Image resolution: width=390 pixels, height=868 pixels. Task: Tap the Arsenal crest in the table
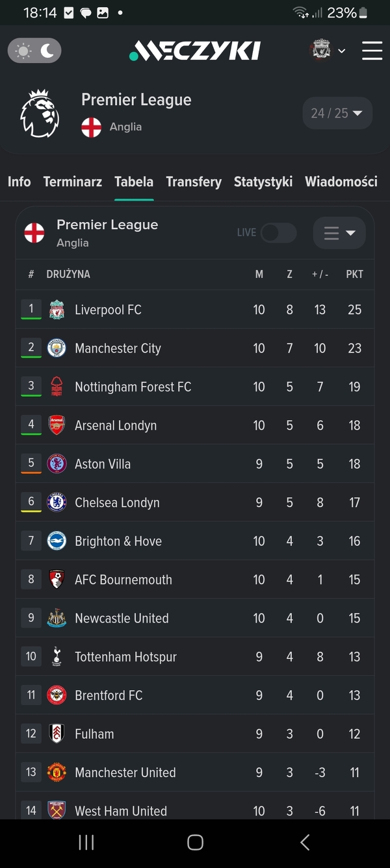[x=57, y=426]
